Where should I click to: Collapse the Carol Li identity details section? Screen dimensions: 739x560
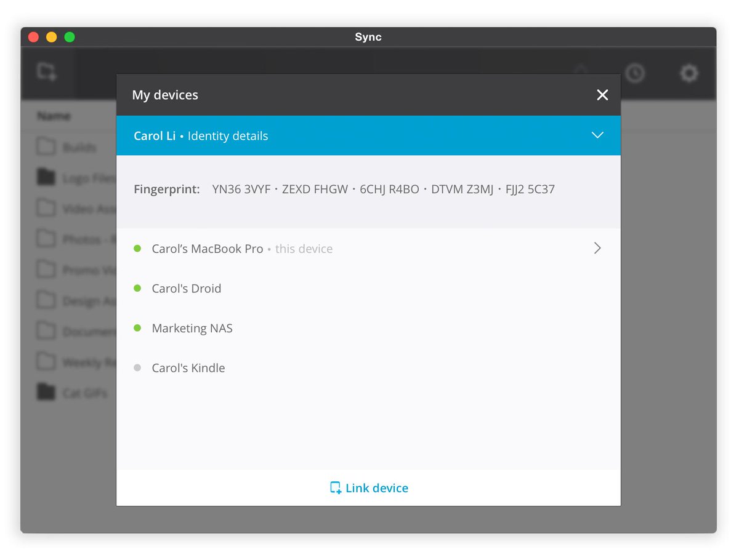[596, 135]
